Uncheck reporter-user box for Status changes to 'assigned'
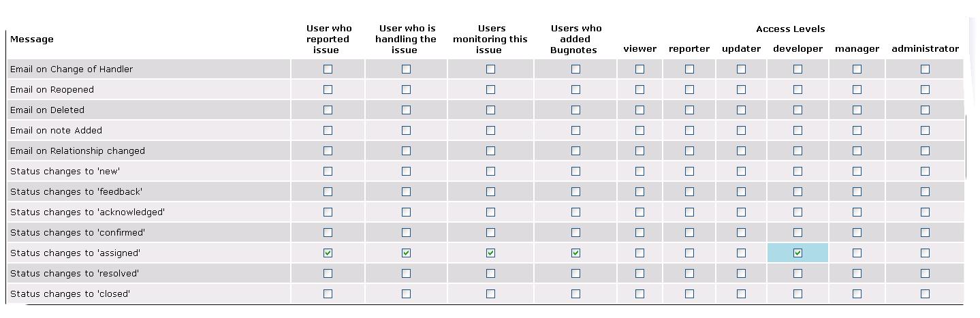The image size is (980, 318). pyautogui.click(x=328, y=253)
